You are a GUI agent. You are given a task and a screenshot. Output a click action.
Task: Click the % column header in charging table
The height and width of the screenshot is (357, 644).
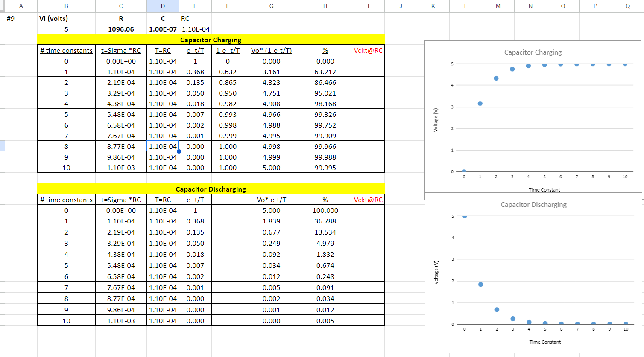click(x=325, y=50)
